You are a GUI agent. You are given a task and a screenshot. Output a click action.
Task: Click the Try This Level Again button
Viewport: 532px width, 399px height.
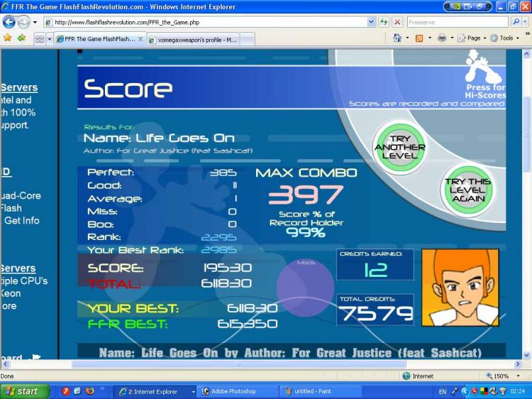click(468, 190)
